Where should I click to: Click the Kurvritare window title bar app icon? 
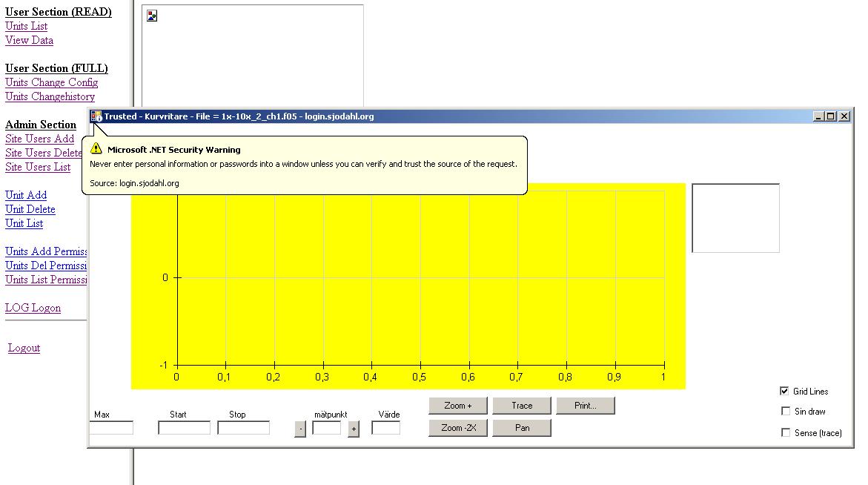pyautogui.click(x=96, y=116)
